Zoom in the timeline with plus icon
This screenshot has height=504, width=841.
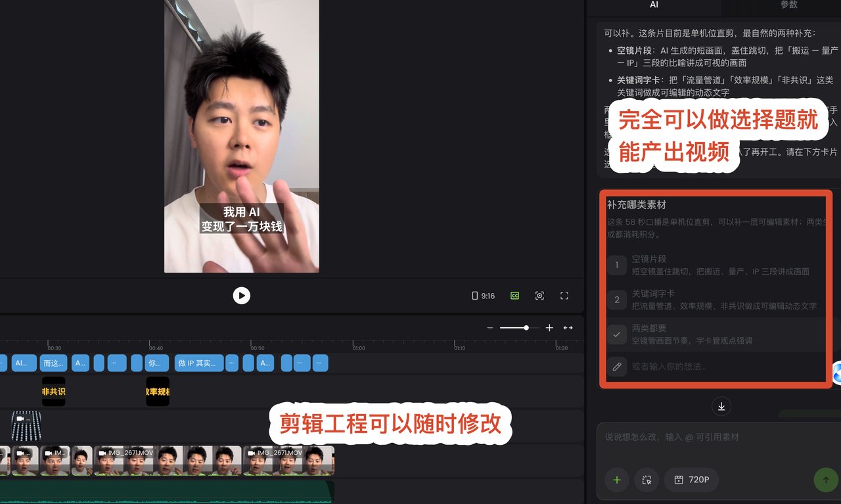(x=549, y=328)
